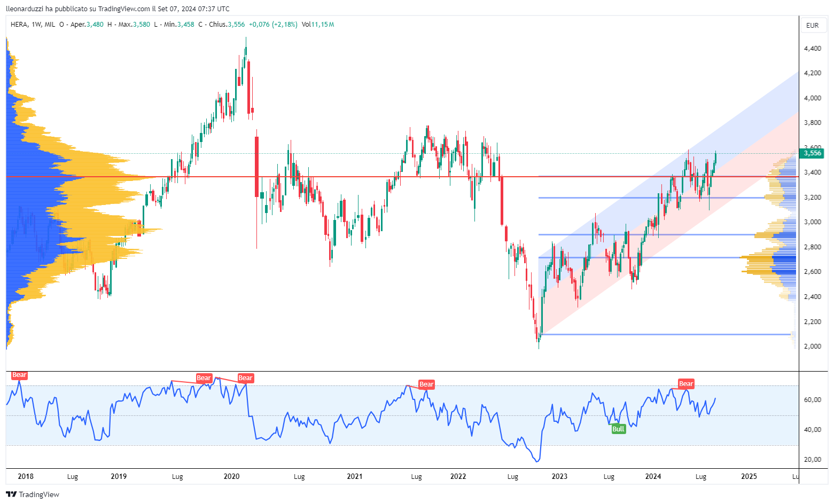Click the TradingView logo at bottom left
The width and height of the screenshot is (834, 504).
point(33,494)
